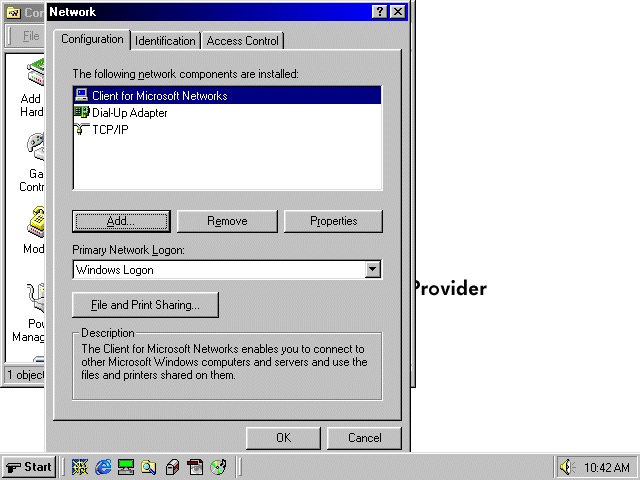640x480 pixels.
Task: Open the red-labeled document quick launch icon
Action: [195, 467]
